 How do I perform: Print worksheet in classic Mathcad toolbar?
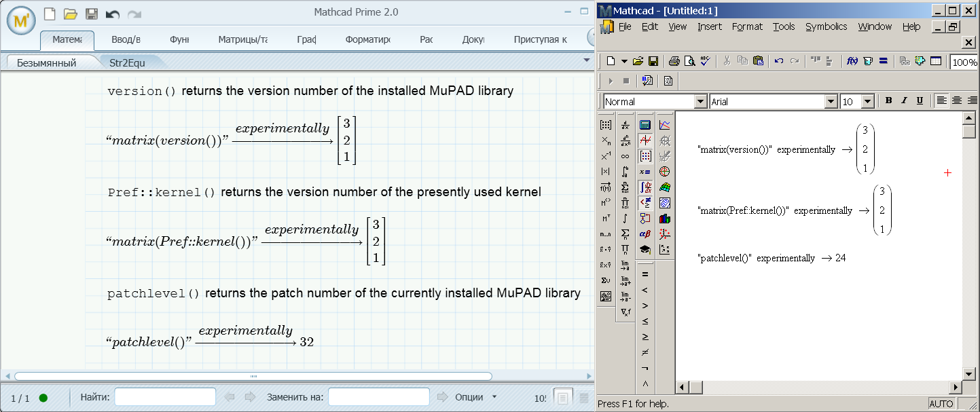tap(674, 61)
